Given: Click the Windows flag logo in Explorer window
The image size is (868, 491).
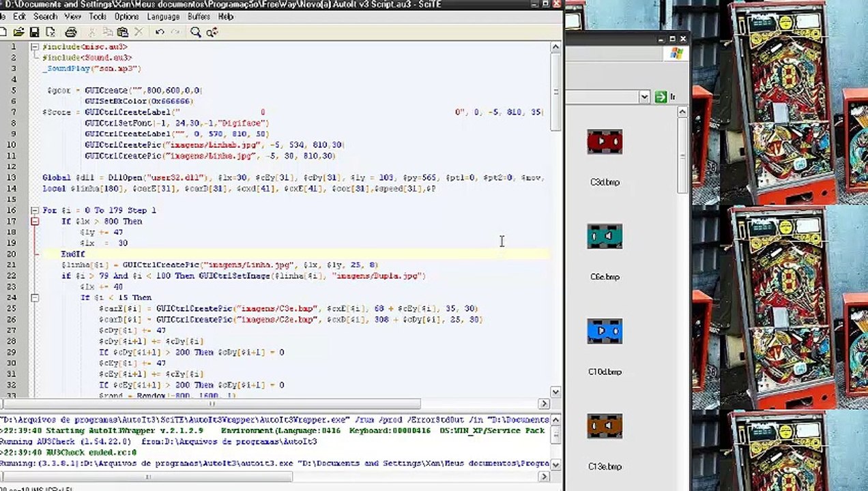Looking at the screenshot, I should tap(676, 53).
